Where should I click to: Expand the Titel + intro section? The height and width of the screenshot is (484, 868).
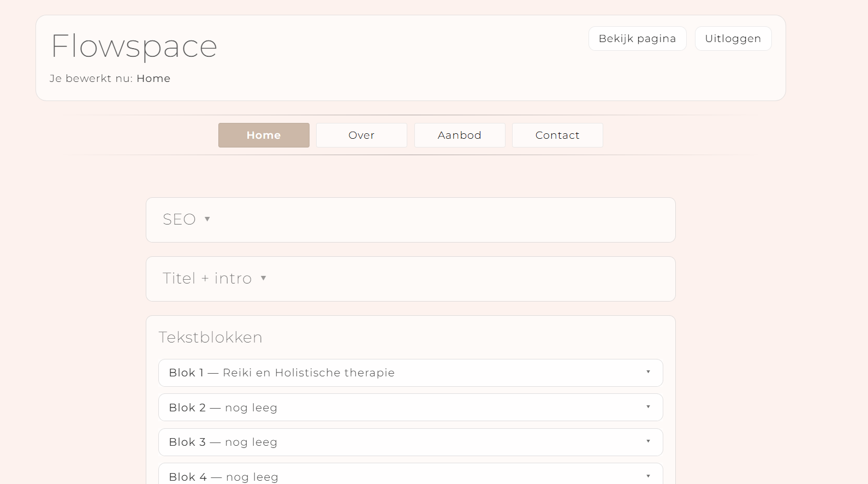411,279
